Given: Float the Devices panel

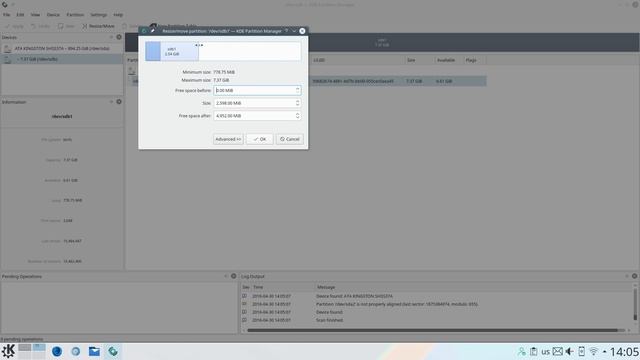Looking at the screenshot, I should click(x=111, y=37).
